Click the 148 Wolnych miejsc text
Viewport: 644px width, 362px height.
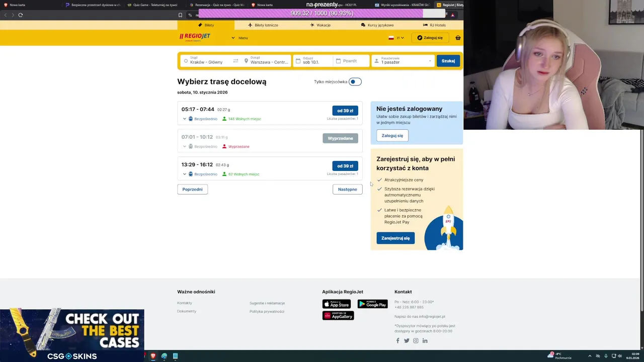coord(245,119)
